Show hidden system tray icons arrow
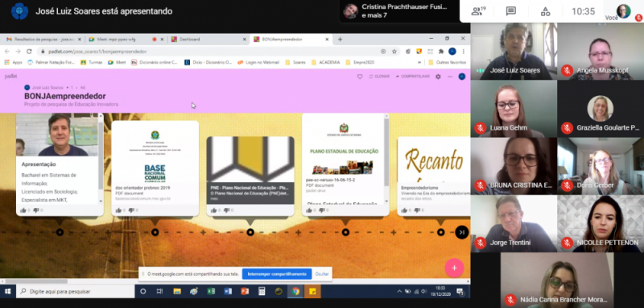Image resolution: width=644 pixels, height=308 pixels. coord(398,291)
